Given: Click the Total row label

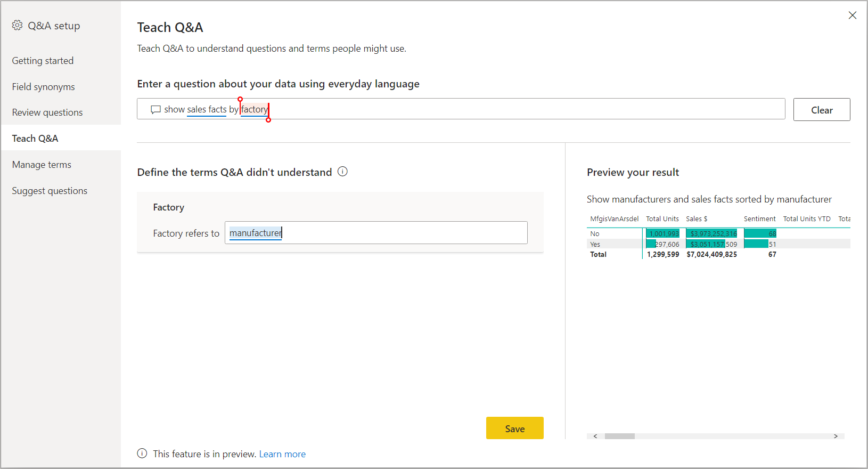Looking at the screenshot, I should click(x=598, y=255).
